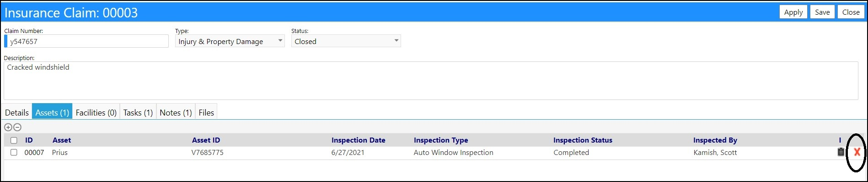Sort by Inspection Date column header
This screenshot has height=182, width=868.
[359, 140]
